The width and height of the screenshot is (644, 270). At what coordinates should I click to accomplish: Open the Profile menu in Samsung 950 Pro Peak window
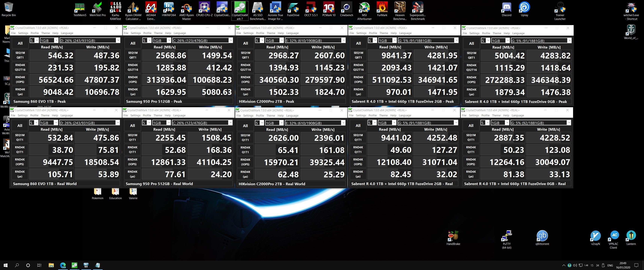pyautogui.click(x=147, y=33)
